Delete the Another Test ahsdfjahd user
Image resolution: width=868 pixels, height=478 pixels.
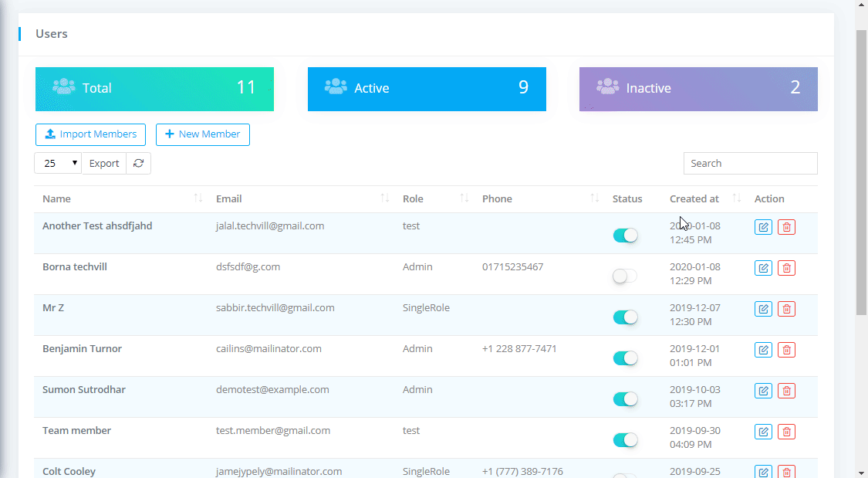[786, 227]
